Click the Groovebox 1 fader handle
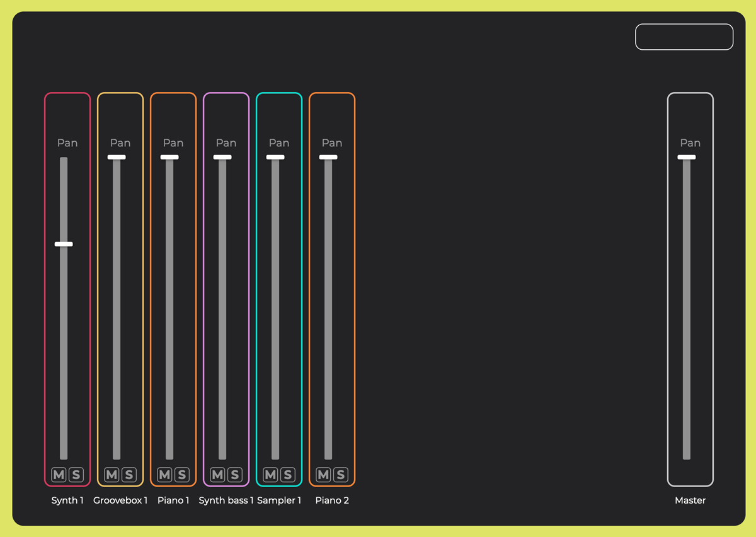 (x=117, y=157)
